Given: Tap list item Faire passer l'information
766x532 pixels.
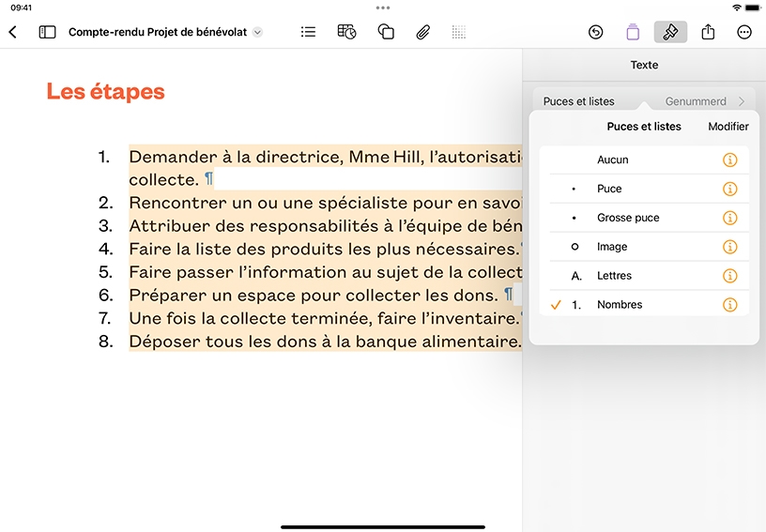Looking at the screenshot, I should coord(326,272).
